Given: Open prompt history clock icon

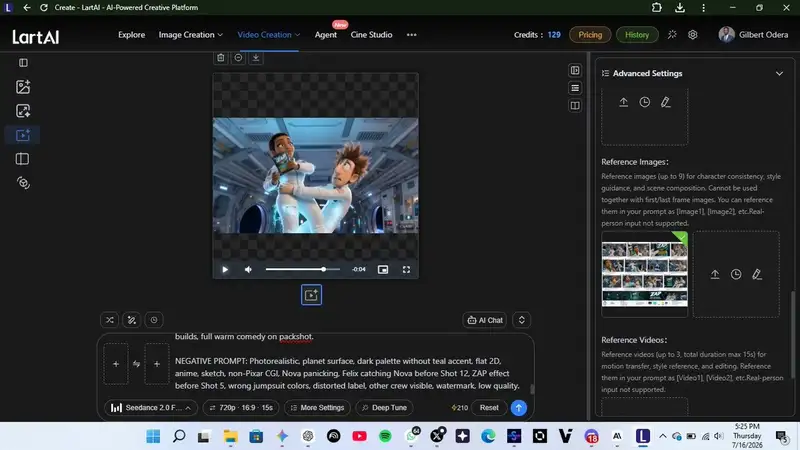Looking at the screenshot, I should (x=154, y=320).
